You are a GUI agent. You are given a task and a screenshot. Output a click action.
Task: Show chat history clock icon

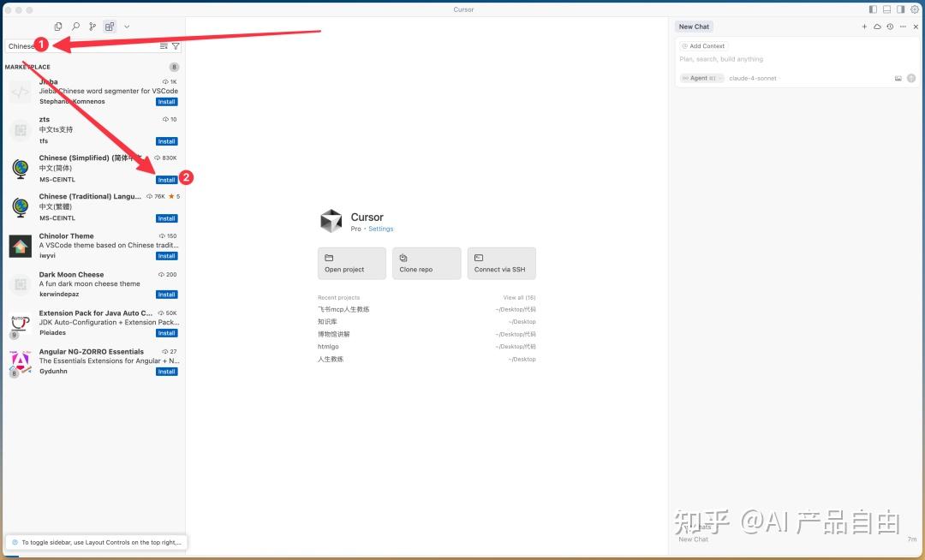point(890,27)
